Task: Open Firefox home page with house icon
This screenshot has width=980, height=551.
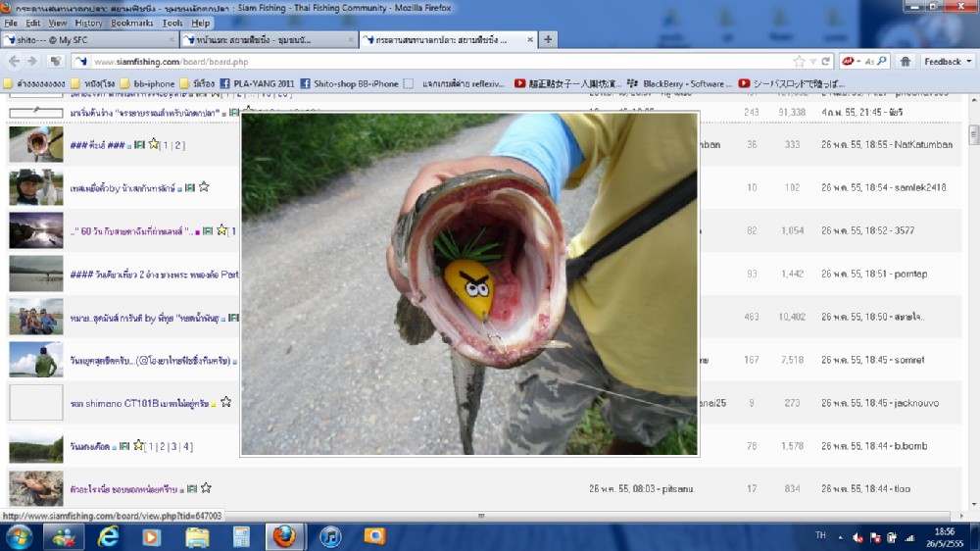Action: click(x=905, y=62)
